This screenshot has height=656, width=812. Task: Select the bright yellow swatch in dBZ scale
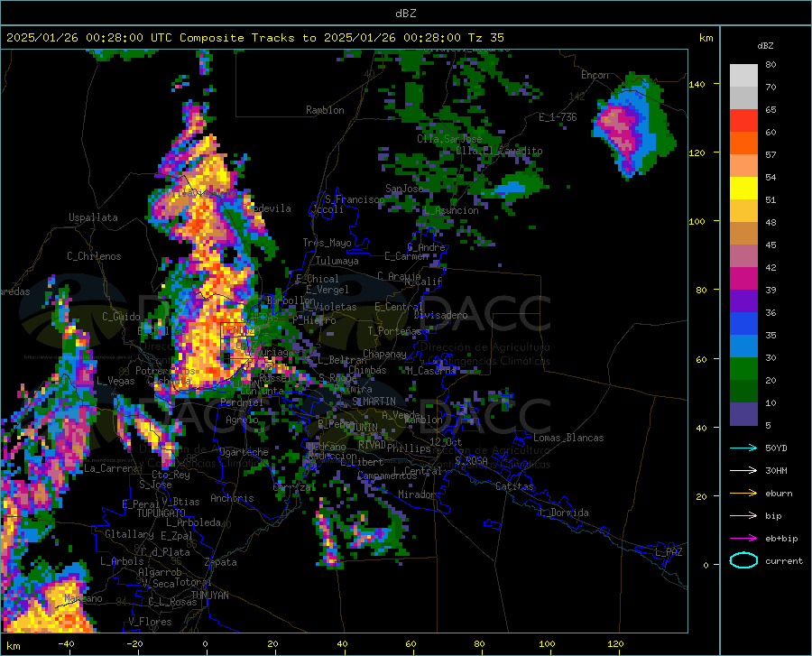point(743,189)
